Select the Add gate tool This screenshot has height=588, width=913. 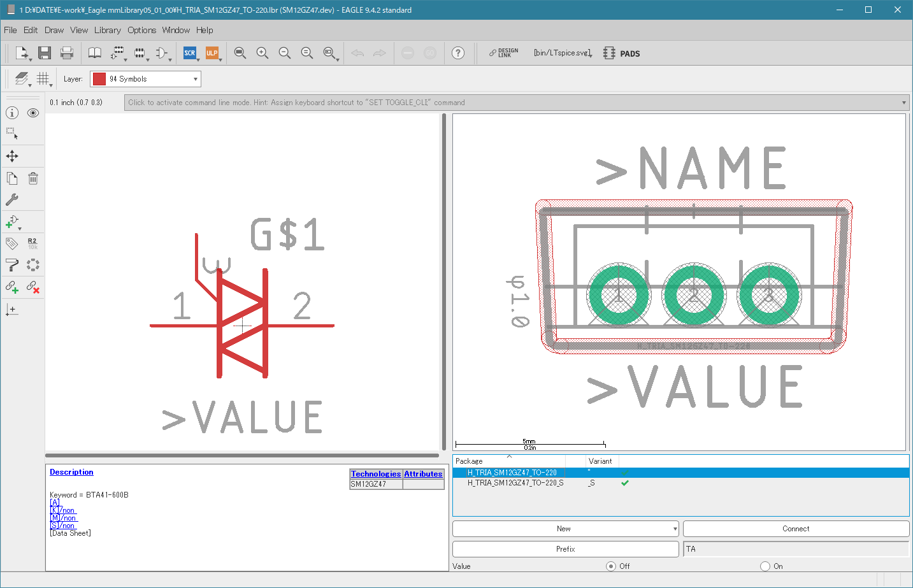tap(12, 222)
